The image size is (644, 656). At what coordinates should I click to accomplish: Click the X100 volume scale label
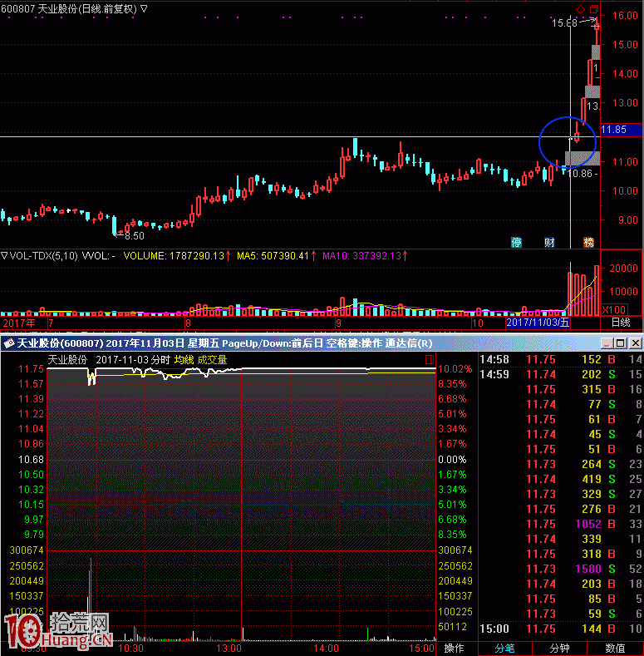click(x=614, y=310)
